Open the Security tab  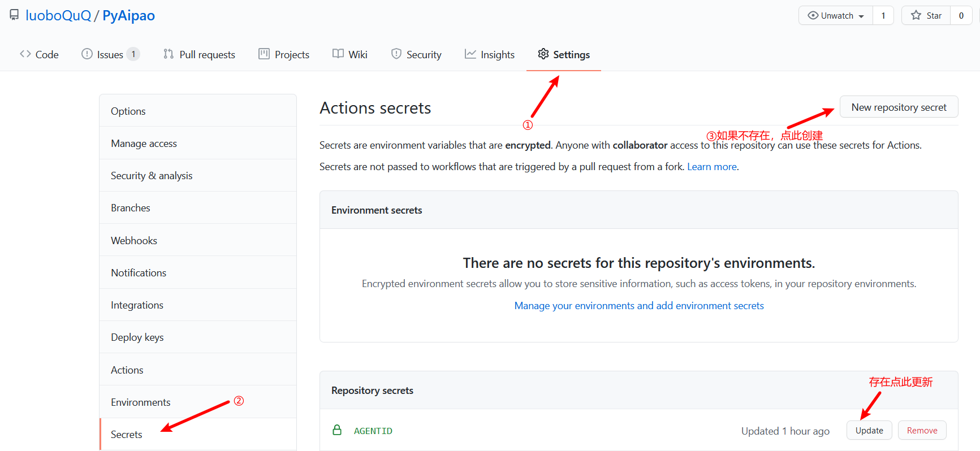click(416, 54)
